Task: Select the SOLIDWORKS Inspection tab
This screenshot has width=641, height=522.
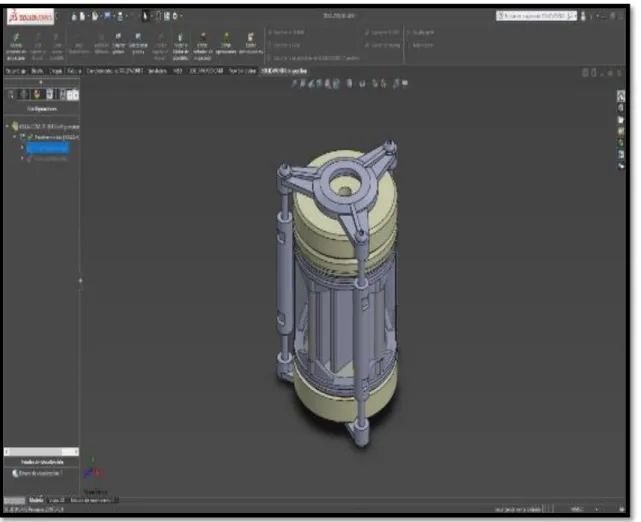Action: [x=284, y=71]
